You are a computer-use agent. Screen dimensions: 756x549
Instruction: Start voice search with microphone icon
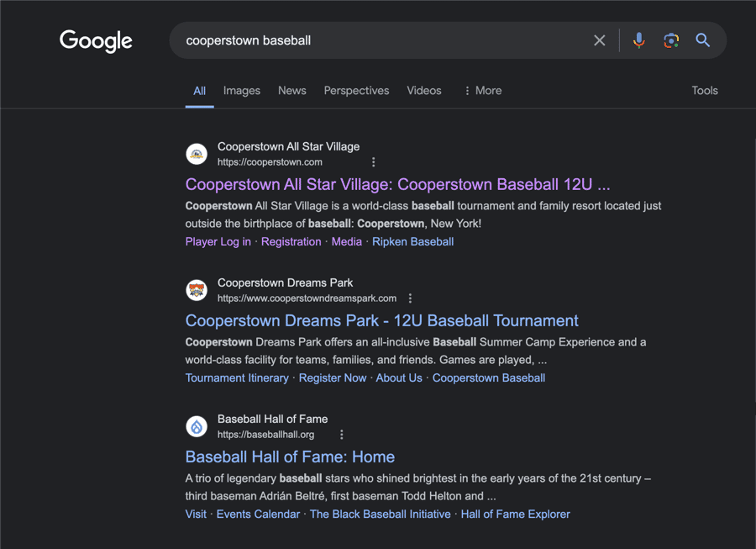tap(639, 40)
